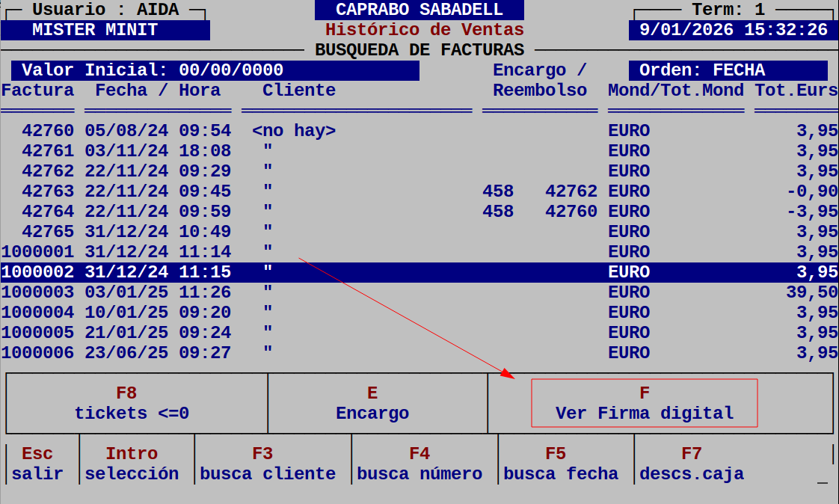Click Ver Firma digital
The width and height of the screenshot is (839, 504).
pyautogui.click(x=643, y=404)
